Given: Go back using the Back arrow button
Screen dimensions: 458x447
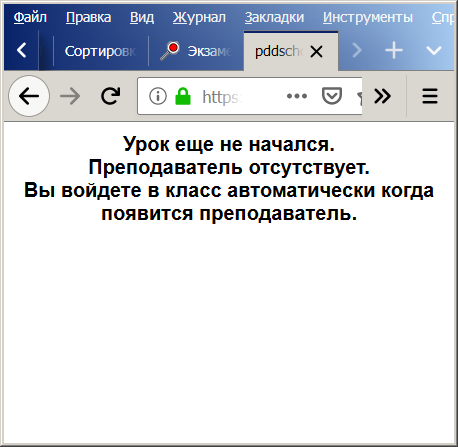Looking at the screenshot, I should 29,96.
